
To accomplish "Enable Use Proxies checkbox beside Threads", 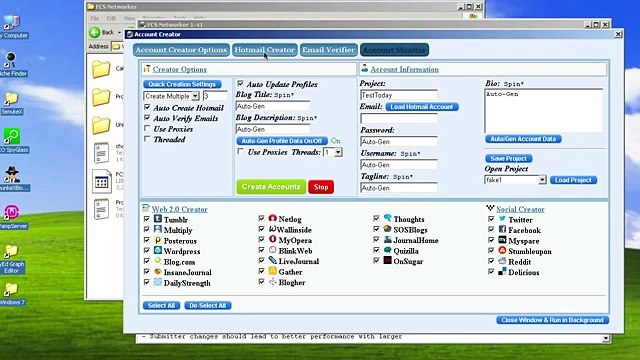I will pyautogui.click(x=240, y=152).
